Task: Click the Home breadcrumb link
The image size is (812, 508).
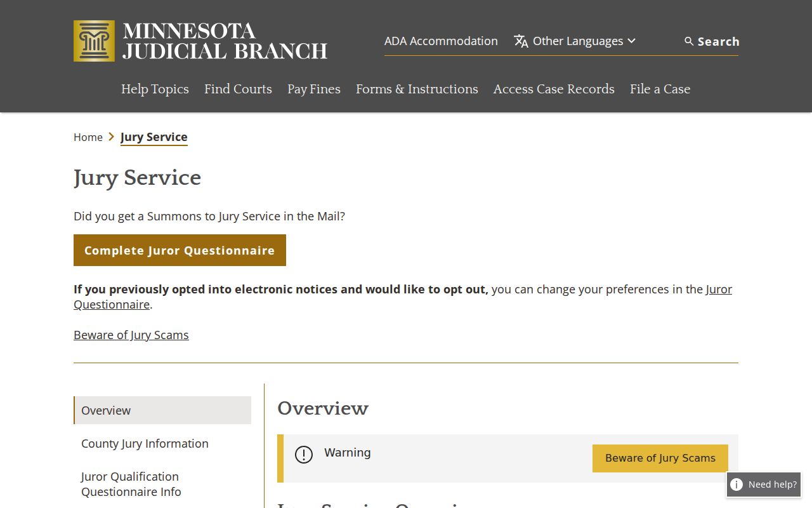Action: tap(88, 137)
